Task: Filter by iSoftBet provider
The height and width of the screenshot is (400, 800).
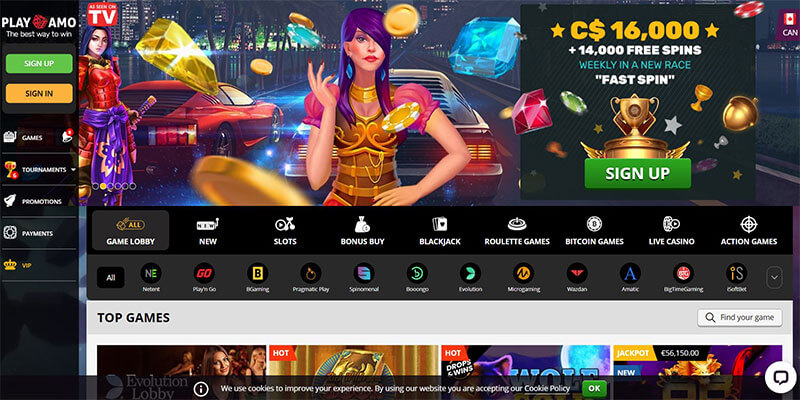Action: pos(737,278)
